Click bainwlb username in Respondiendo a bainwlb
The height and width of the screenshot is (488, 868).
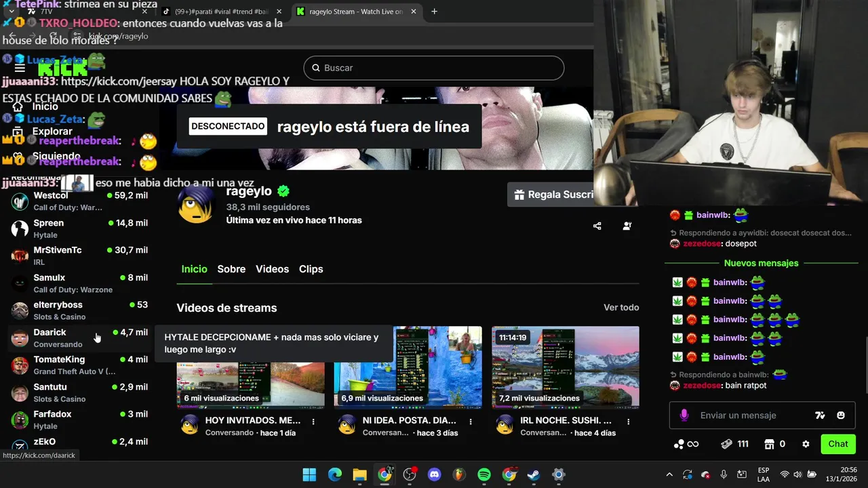[751, 375]
